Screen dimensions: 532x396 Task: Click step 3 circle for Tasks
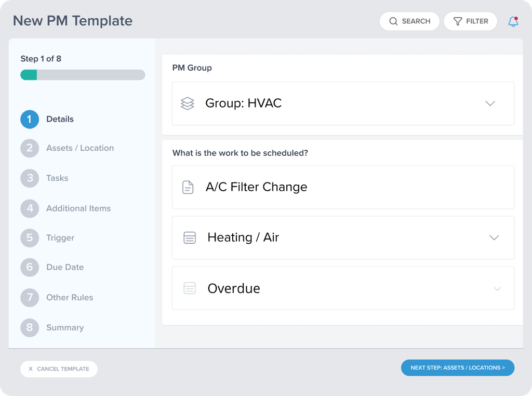[30, 178]
